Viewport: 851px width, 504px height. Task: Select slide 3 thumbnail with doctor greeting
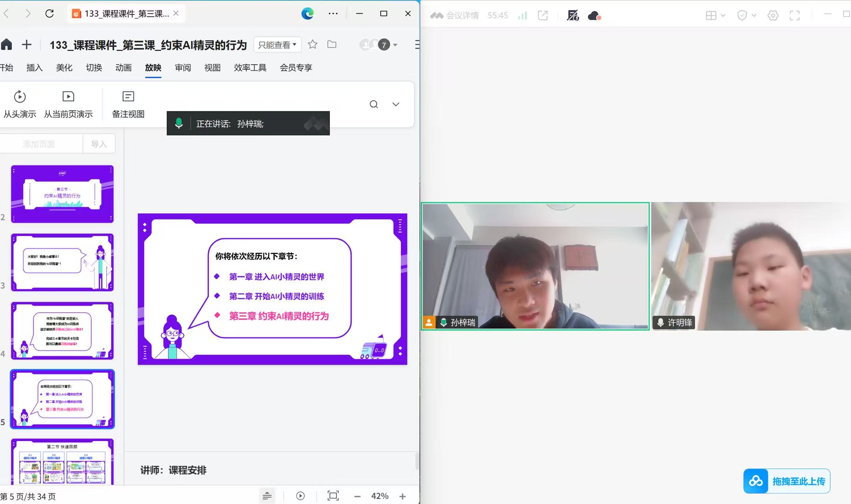pyautogui.click(x=62, y=263)
